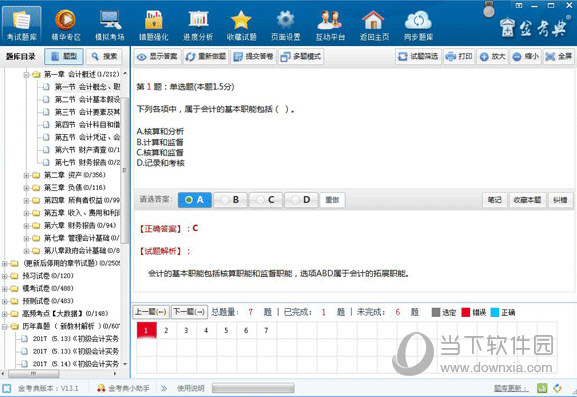Click the 重做 redo button

point(332,200)
